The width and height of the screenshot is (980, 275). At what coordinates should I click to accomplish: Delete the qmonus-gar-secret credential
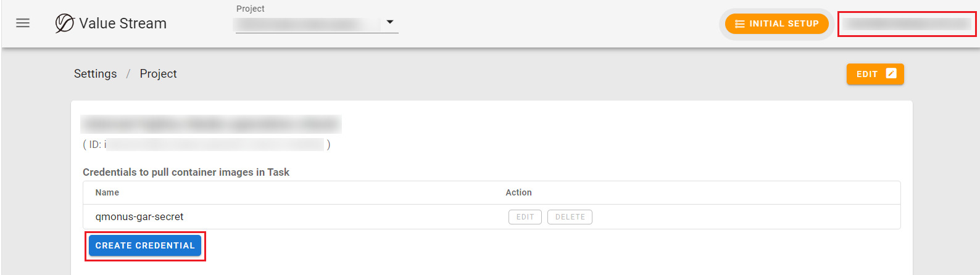[570, 217]
